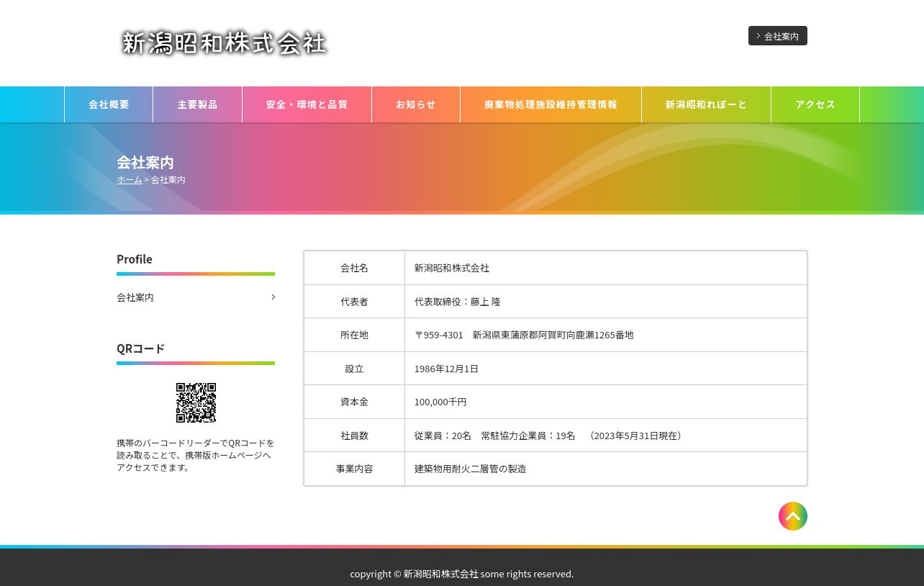
Task: Open the お知らせ menu item
Action: tap(416, 104)
